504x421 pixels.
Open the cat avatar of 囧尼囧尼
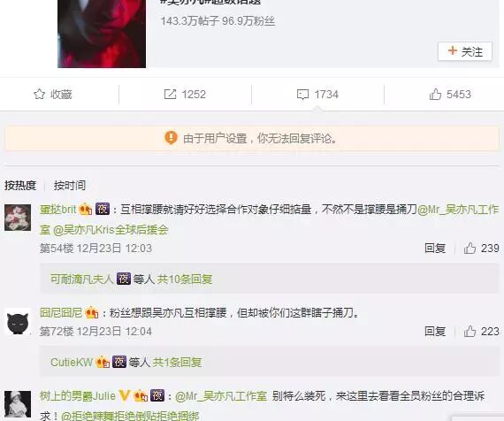coord(18,322)
